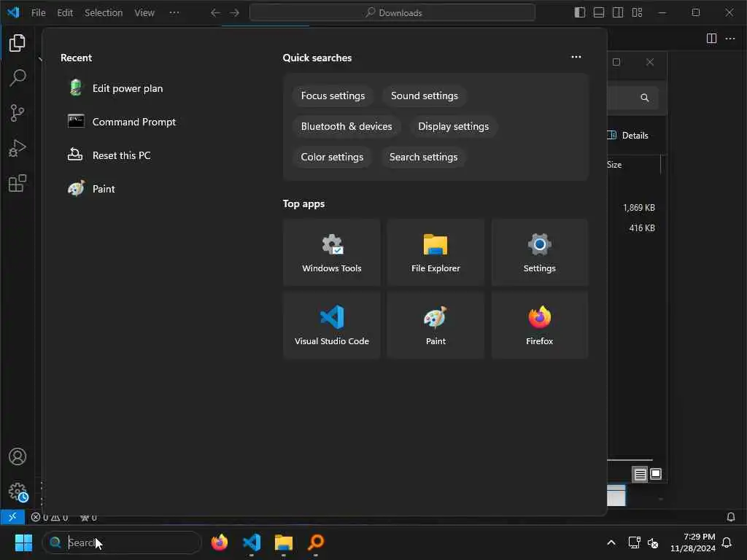Viewport: 747px width, 560px height.
Task: Open the Selection menu
Action: pos(104,13)
